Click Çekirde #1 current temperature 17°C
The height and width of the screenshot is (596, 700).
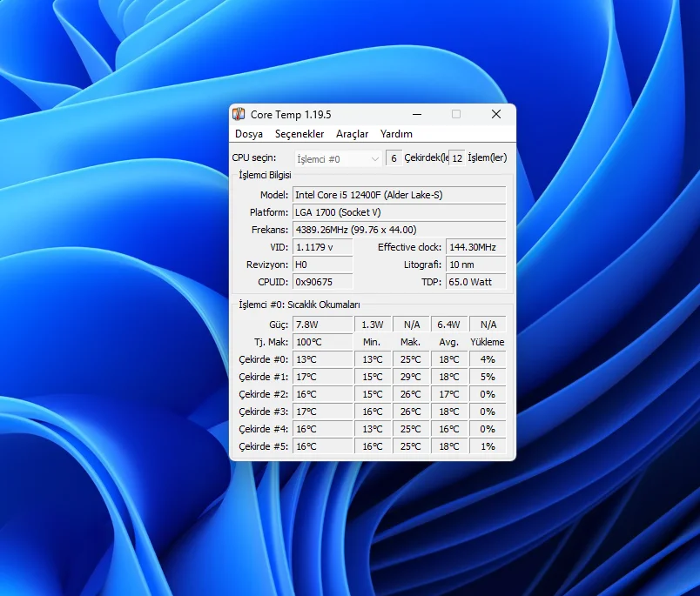click(x=323, y=377)
